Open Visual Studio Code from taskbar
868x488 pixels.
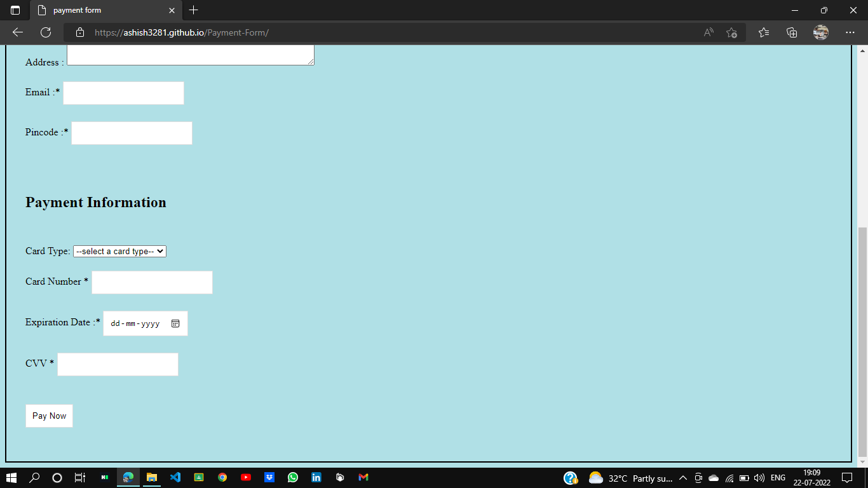pyautogui.click(x=175, y=477)
